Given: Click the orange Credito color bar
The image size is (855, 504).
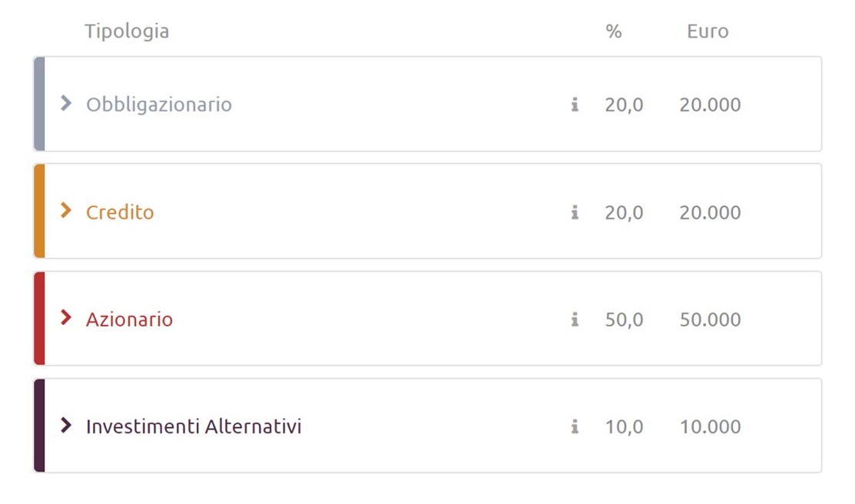Looking at the screenshot, I should pyautogui.click(x=39, y=211).
